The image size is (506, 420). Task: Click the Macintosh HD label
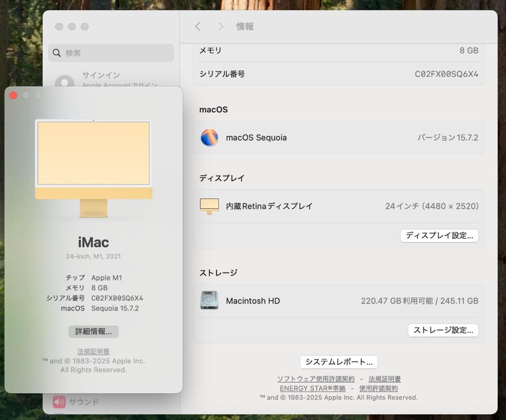(253, 301)
